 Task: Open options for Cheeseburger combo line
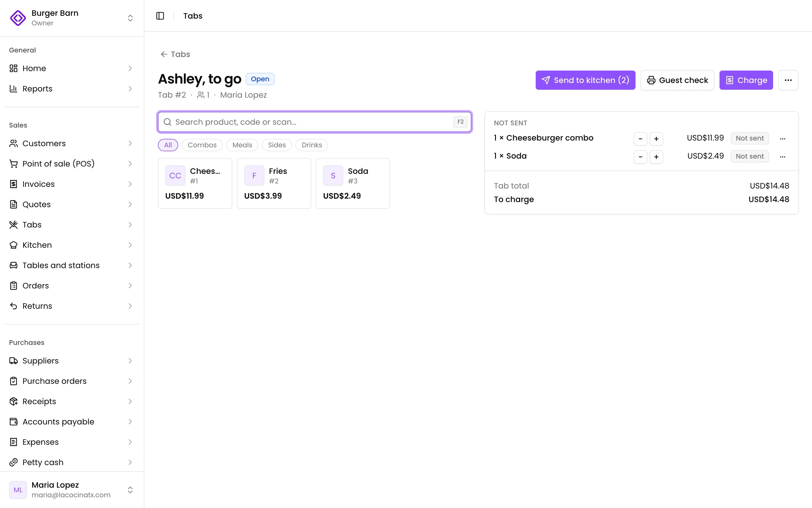(782, 138)
